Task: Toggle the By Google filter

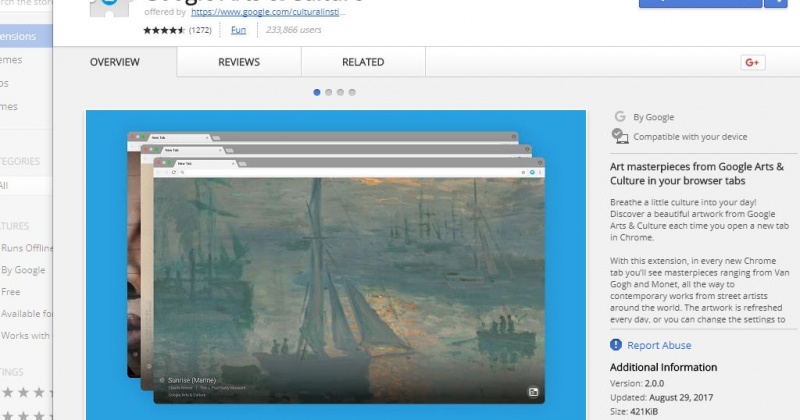Action: click(23, 270)
